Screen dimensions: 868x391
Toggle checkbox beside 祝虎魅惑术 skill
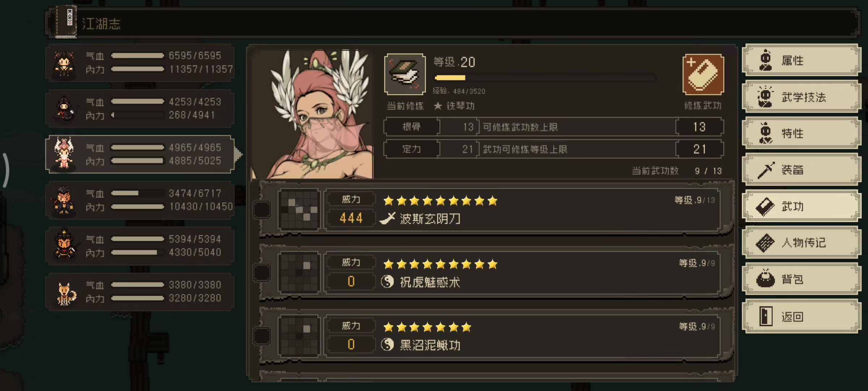[x=262, y=272]
